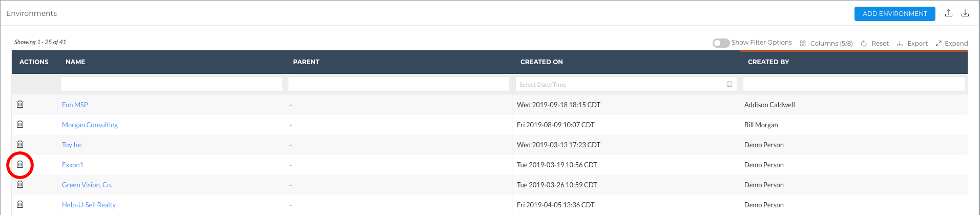Click the ADD ENVIRONMENT button
The width and height of the screenshot is (980, 215).
click(894, 14)
